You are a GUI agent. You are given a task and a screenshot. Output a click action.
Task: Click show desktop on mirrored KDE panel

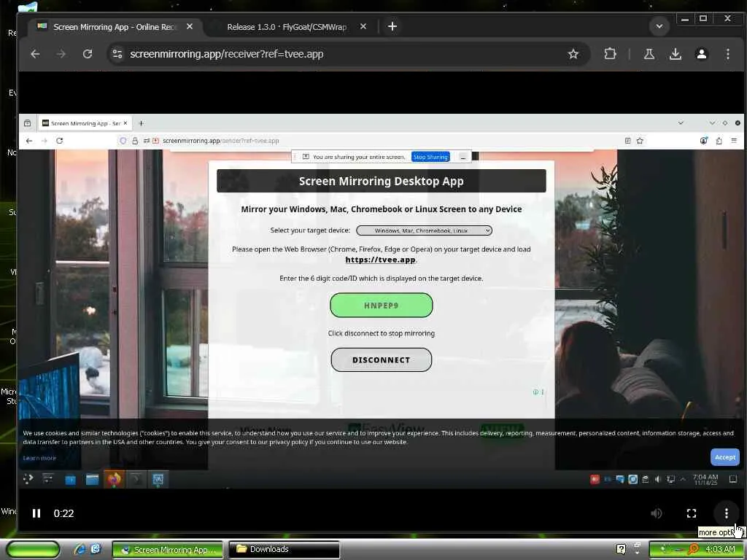coord(733,480)
